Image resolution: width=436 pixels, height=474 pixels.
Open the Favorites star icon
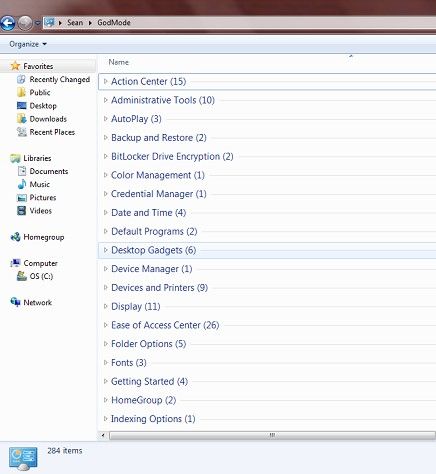[x=15, y=66]
